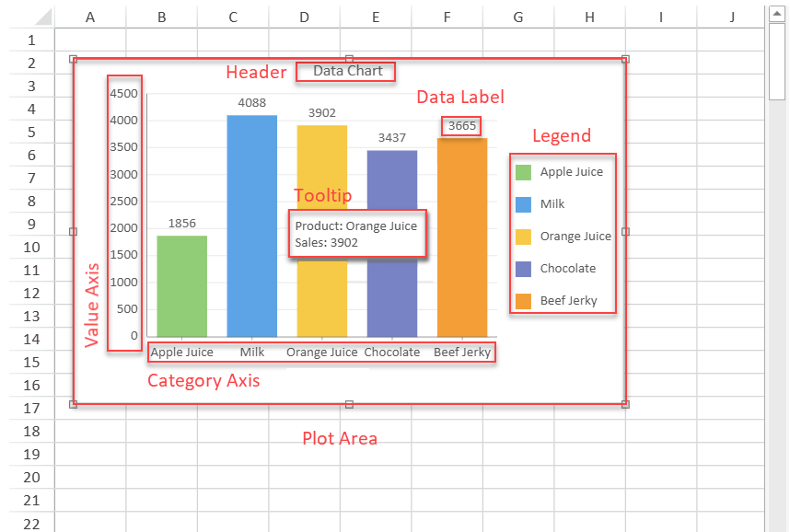This screenshot has height=532, width=790.
Task: Select column J header
Action: point(730,17)
